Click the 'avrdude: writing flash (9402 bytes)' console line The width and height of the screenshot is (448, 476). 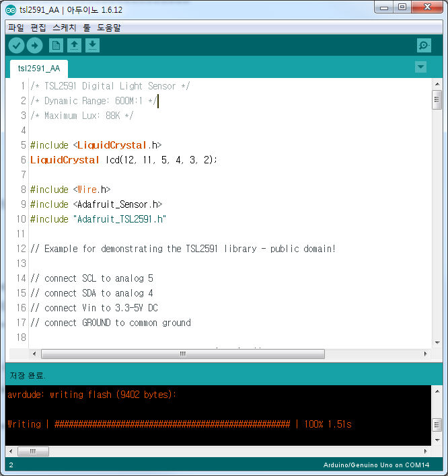tap(91, 395)
